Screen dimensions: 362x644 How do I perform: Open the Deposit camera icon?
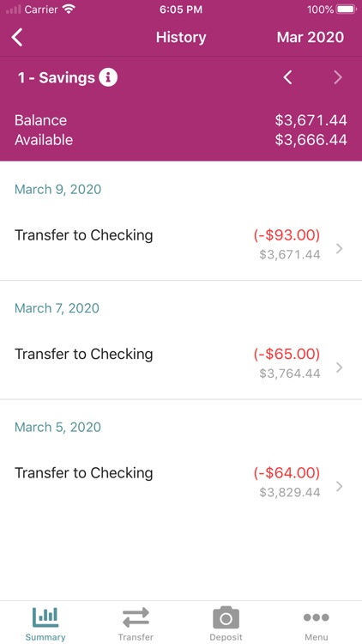[226, 617]
